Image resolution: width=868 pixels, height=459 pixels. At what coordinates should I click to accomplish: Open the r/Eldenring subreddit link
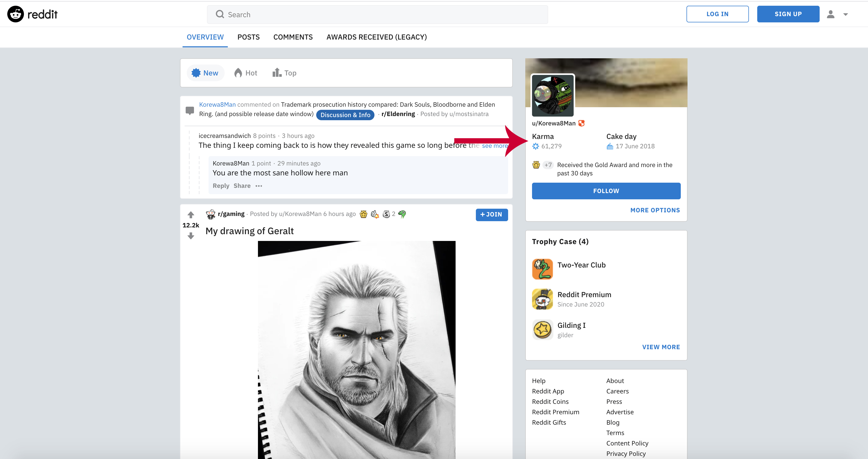pyautogui.click(x=398, y=114)
